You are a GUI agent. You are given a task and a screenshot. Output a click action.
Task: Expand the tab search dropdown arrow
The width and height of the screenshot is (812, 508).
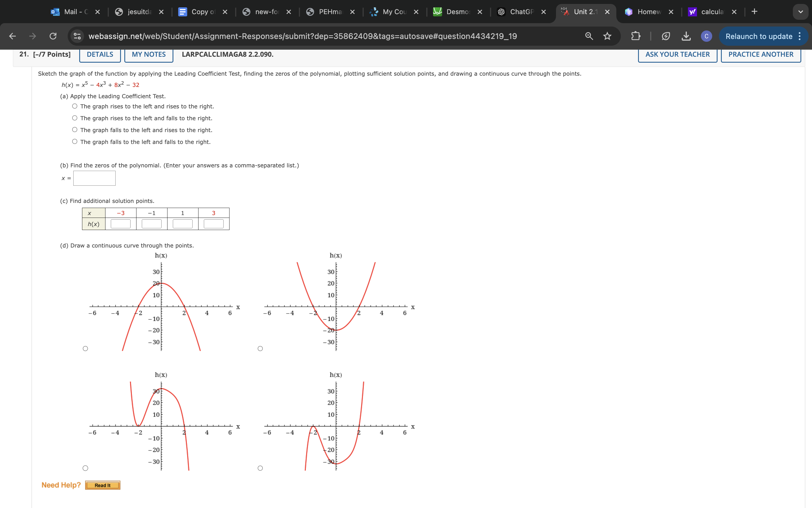pos(801,12)
